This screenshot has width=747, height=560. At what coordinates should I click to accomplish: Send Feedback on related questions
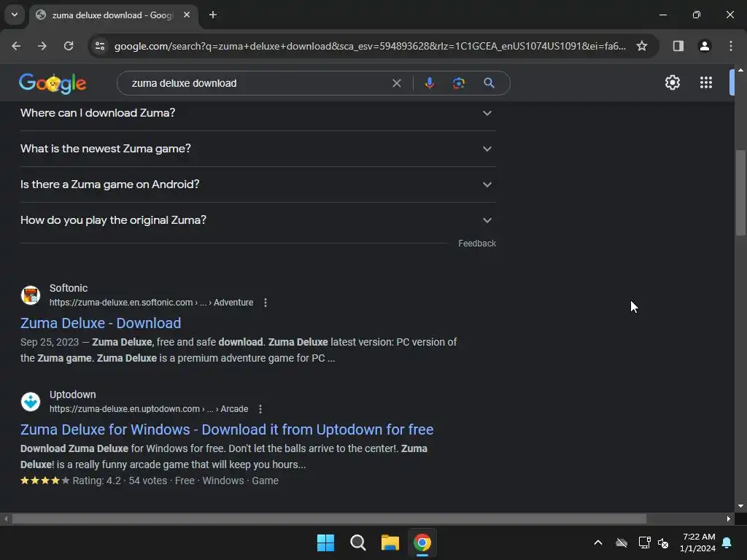tap(477, 244)
